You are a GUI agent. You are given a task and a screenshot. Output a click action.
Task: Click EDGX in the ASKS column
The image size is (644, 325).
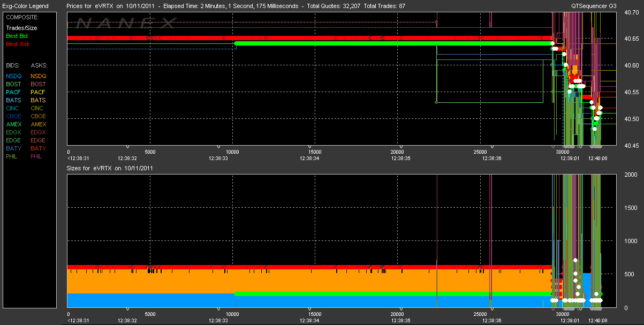click(x=39, y=132)
